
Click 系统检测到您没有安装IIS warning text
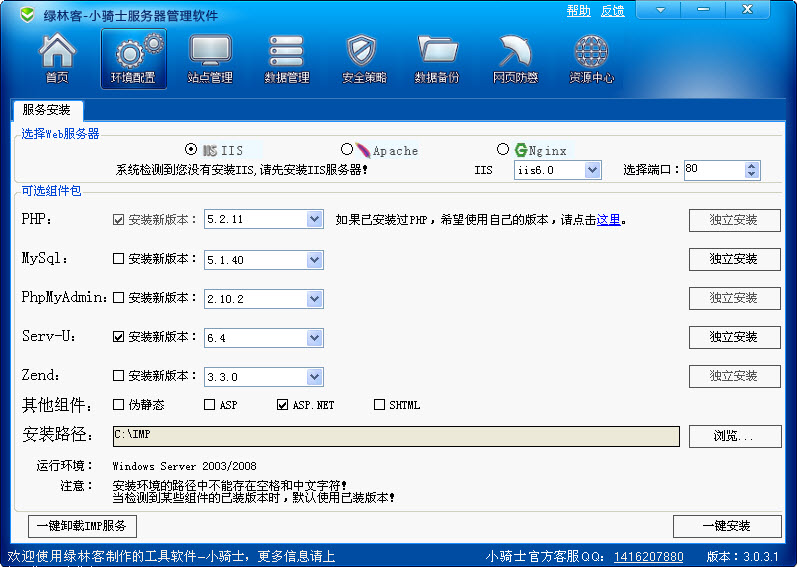(241, 170)
